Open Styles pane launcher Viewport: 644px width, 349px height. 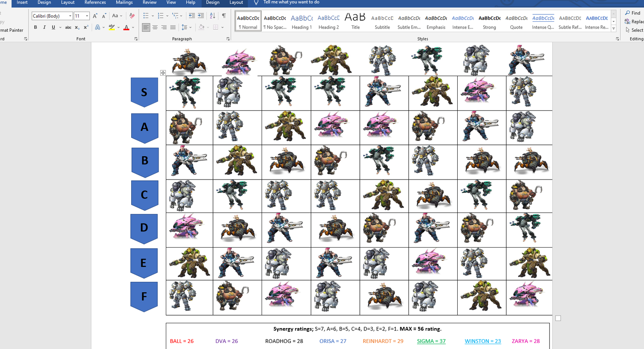pyautogui.click(x=617, y=39)
